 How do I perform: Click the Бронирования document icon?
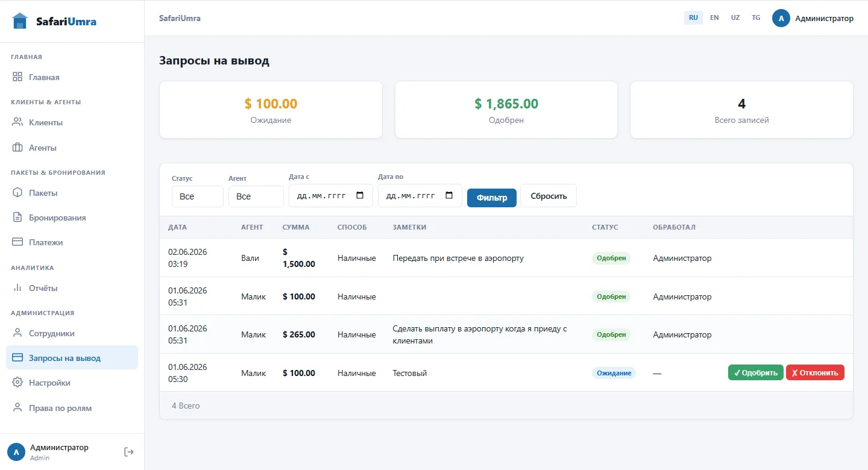pyautogui.click(x=17, y=218)
